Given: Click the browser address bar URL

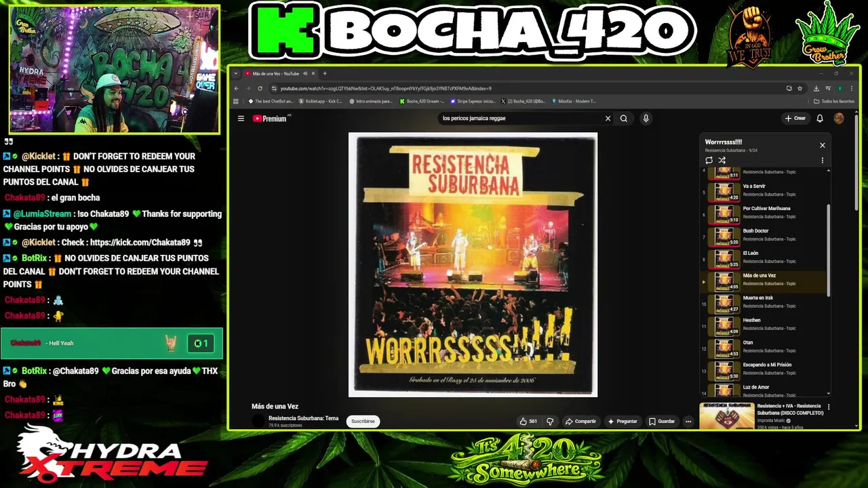Looking at the screenshot, I should [386, 88].
